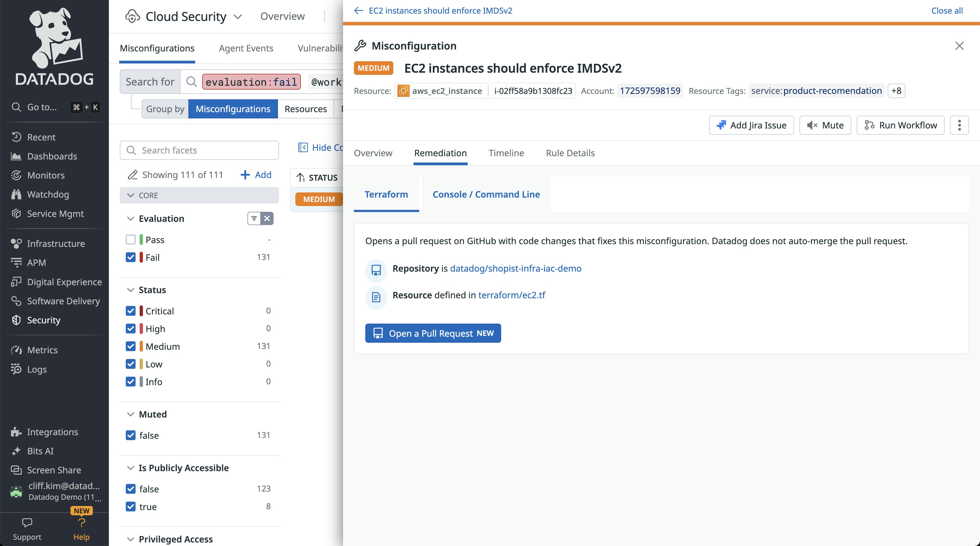Open the Cloud Security dropdown chevron
The image size is (980, 546).
[238, 17]
